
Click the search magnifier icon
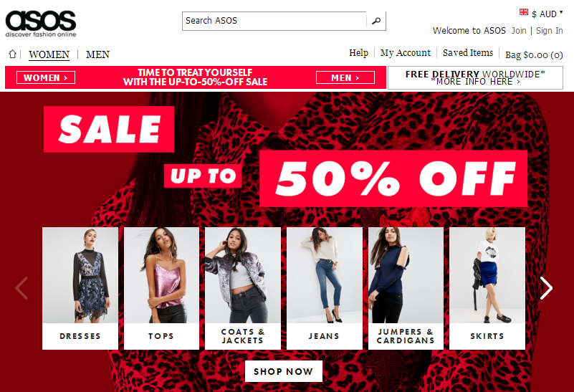click(x=376, y=21)
